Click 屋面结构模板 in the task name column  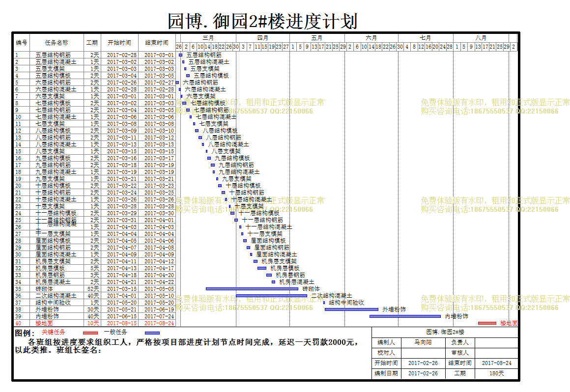53,241
